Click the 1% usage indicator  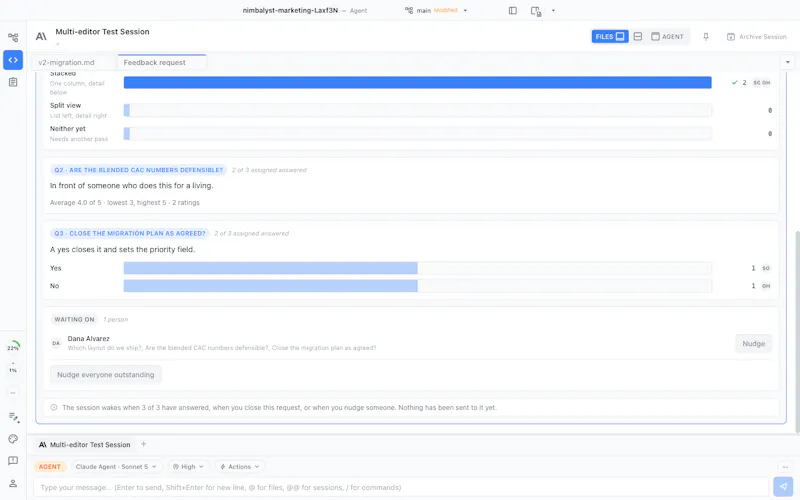[13, 369]
